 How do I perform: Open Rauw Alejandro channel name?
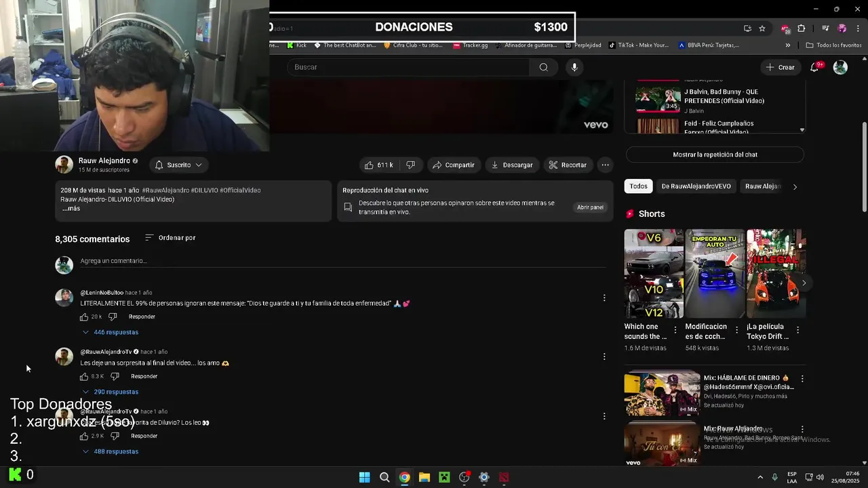tap(104, 161)
